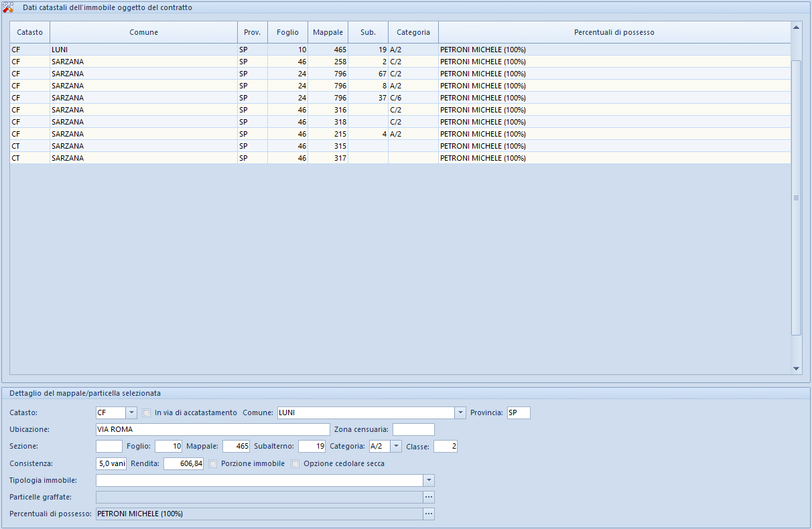Viewport: 812px width, 529px height.
Task: Enable the In via di accatastamento checkbox
Action: tap(147, 413)
